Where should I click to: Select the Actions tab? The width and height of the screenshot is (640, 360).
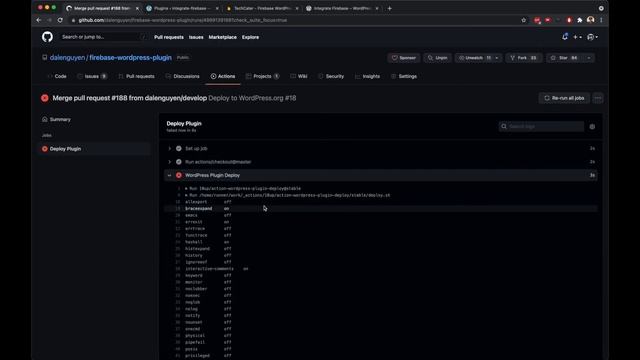[223, 76]
